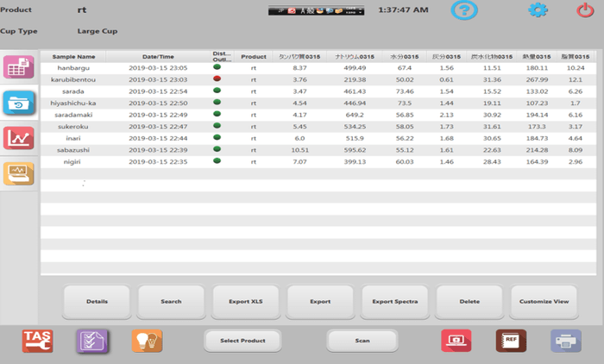Click the orange monitor diagnostics sidebar icon

(x=19, y=173)
